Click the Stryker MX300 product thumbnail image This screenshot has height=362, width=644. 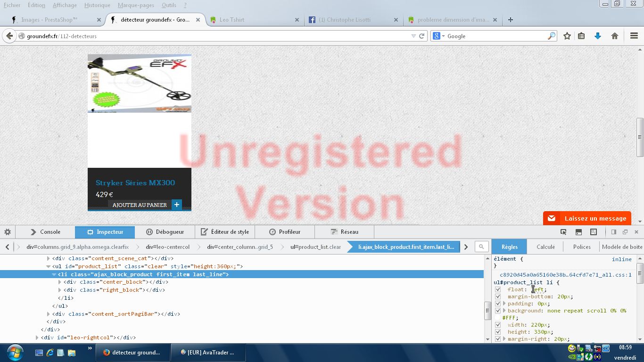pos(140,83)
